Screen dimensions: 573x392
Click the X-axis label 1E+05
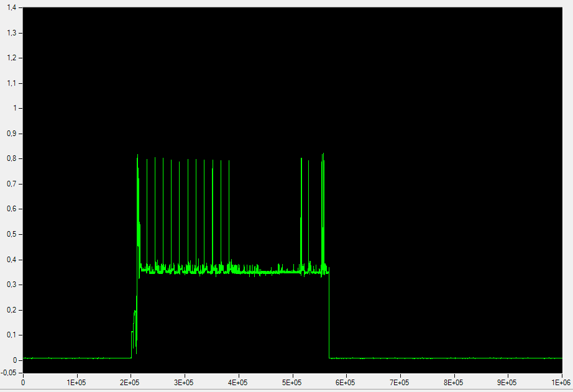click(x=76, y=383)
